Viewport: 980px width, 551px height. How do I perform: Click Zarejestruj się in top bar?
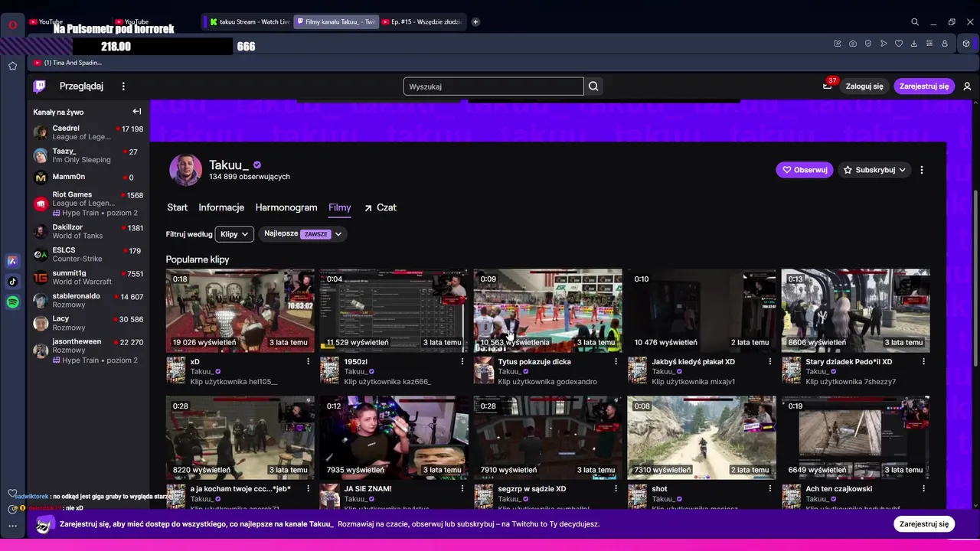[924, 86]
